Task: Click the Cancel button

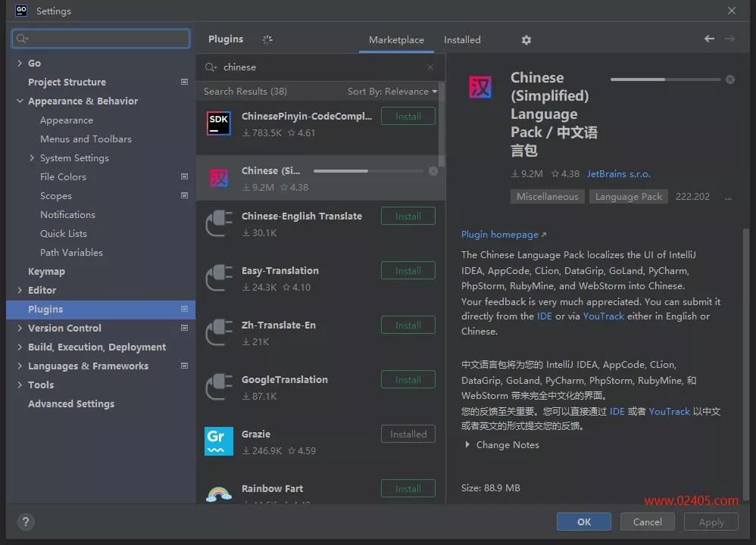Action: tap(647, 522)
